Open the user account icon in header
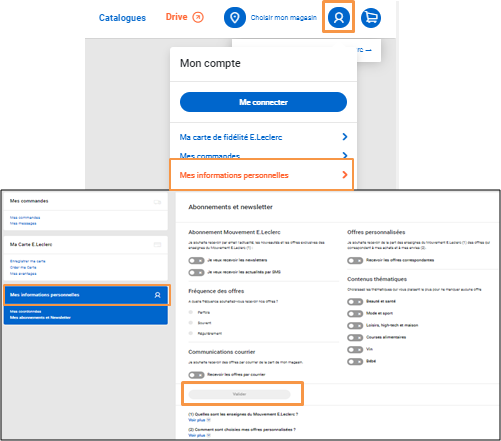Screen dimensions: 501x441 339,17
